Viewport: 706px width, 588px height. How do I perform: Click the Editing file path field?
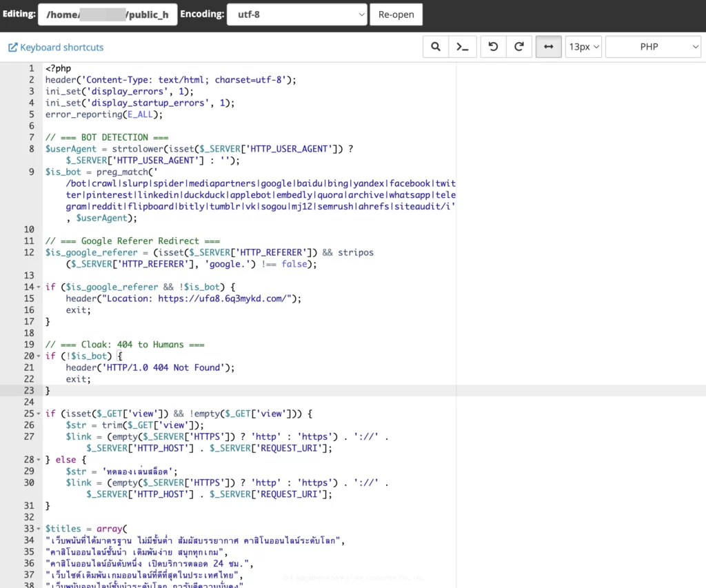108,14
